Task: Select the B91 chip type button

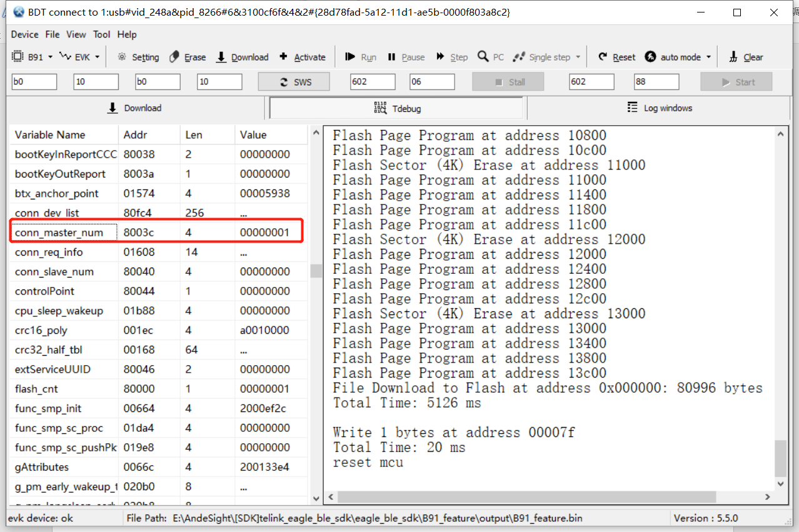Action: coord(28,57)
